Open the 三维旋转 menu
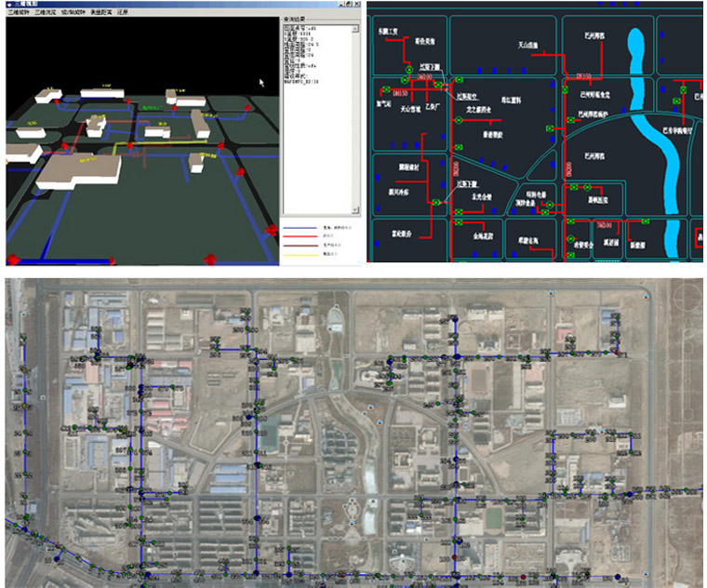The image size is (707, 588). click(x=19, y=13)
